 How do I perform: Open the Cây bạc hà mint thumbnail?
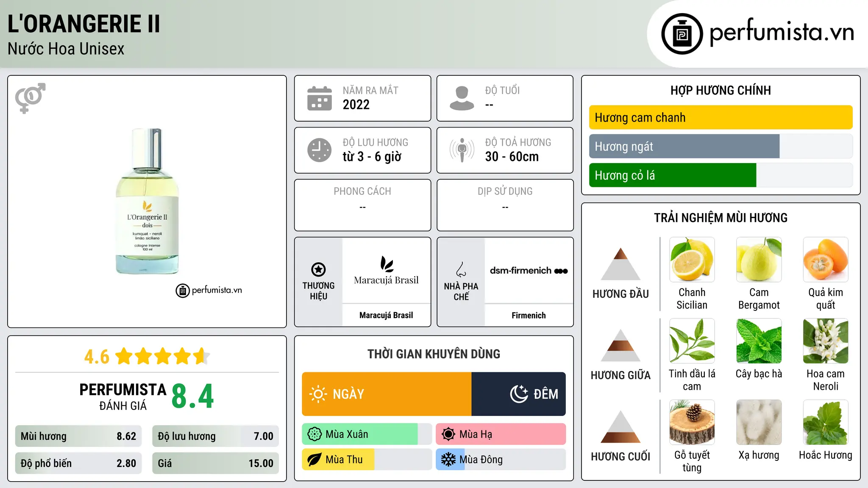click(759, 341)
